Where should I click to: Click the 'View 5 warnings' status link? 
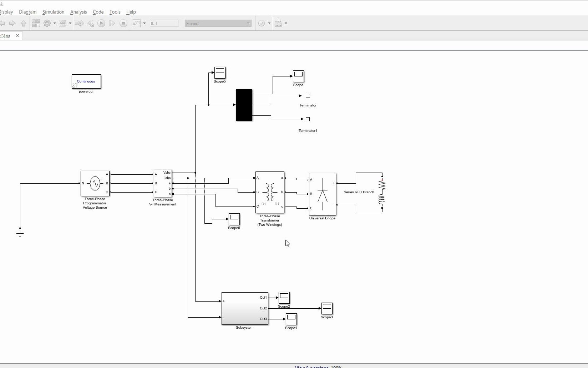(x=311, y=367)
